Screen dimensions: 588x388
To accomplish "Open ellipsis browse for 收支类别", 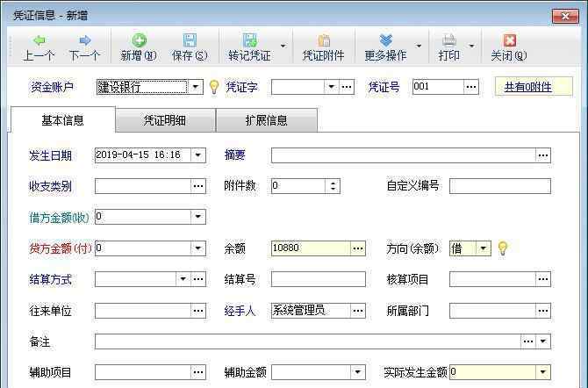I will (x=198, y=186).
